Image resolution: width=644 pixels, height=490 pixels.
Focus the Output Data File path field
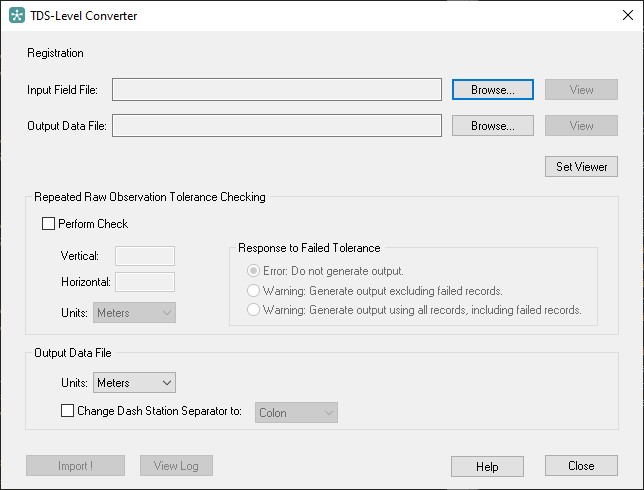277,125
